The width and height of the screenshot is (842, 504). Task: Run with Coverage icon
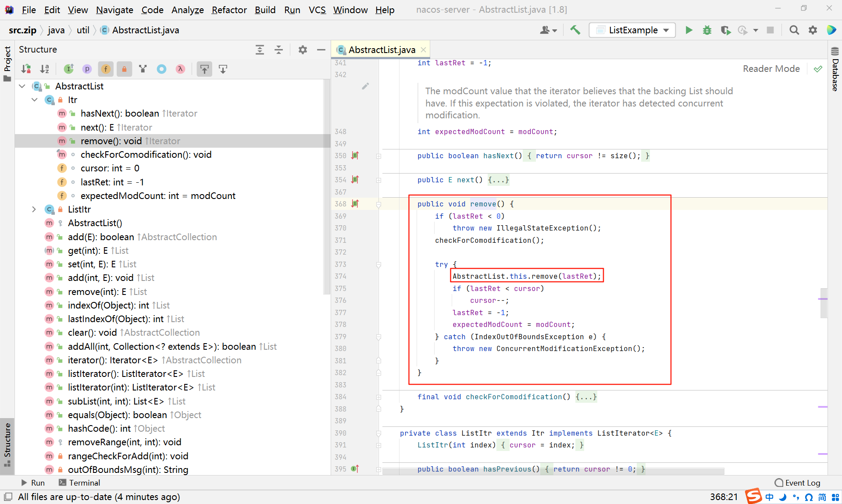tap(725, 30)
